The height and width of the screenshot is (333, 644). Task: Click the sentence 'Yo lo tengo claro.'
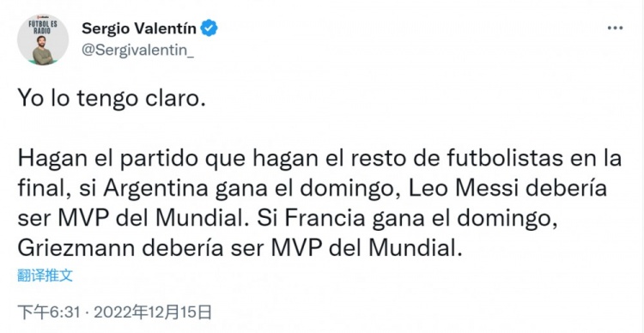coord(112,100)
